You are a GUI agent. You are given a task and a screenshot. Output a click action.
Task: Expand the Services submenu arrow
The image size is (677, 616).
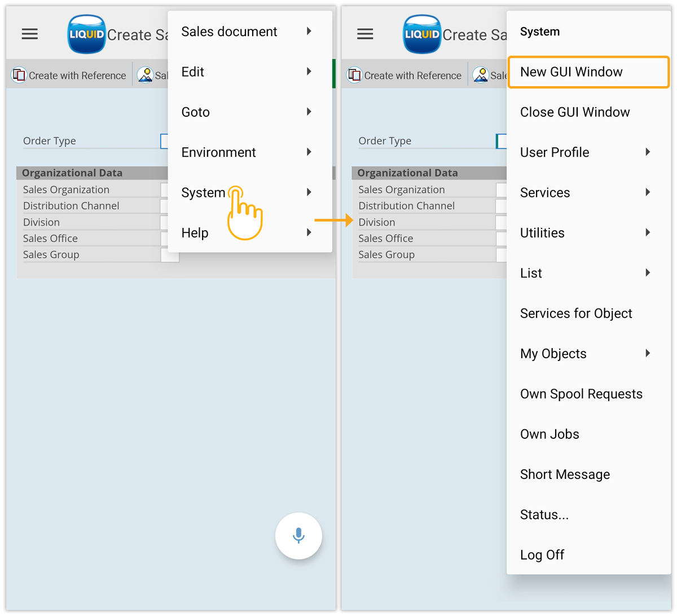click(648, 192)
